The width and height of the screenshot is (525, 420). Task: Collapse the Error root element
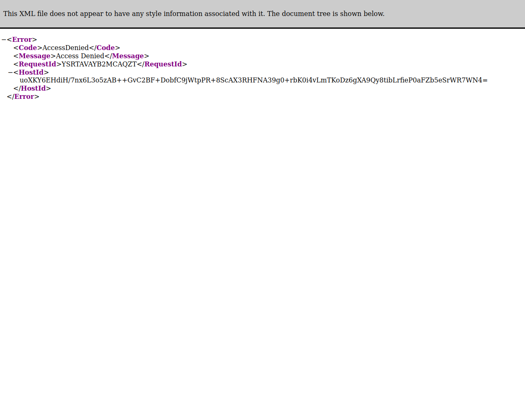(x=4, y=40)
